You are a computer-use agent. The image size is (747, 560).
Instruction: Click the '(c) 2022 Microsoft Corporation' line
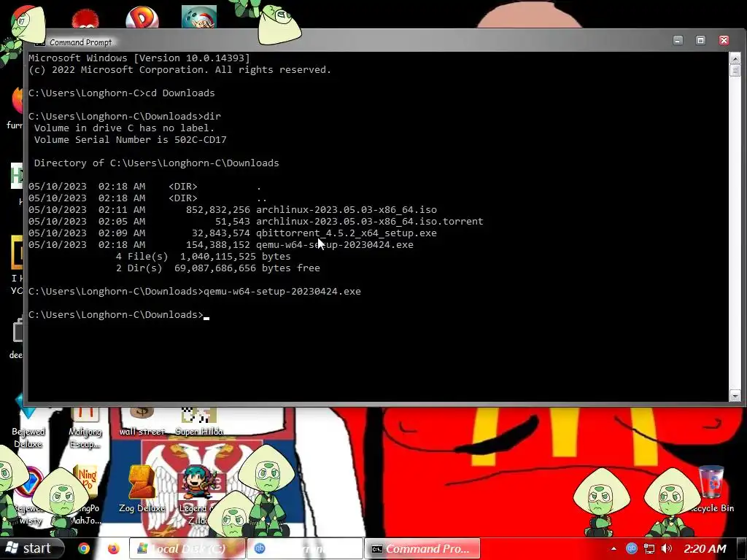pos(179,69)
